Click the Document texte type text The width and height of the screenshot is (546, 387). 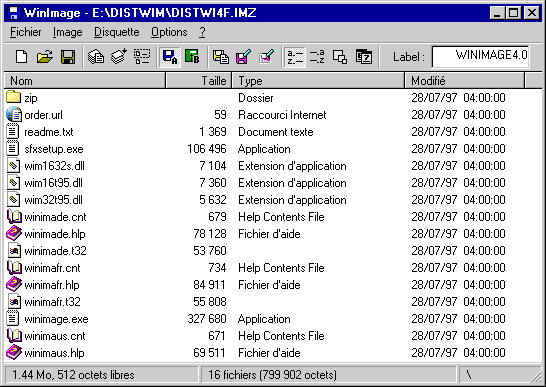click(275, 132)
